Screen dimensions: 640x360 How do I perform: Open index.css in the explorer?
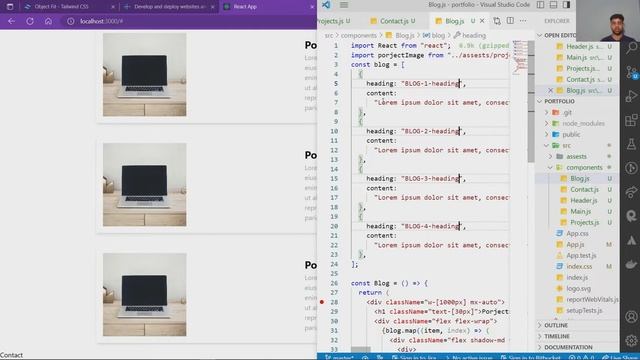[579, 267]
